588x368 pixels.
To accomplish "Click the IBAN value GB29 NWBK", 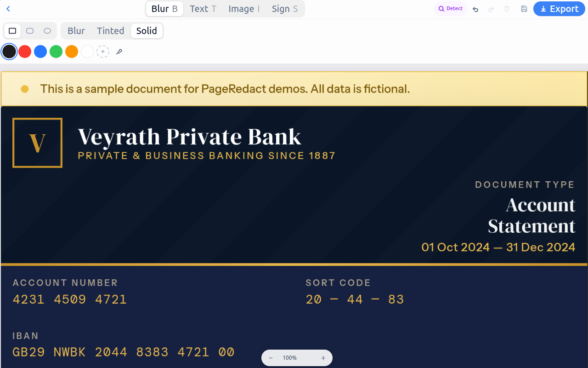I will click(x=124, y=352).
